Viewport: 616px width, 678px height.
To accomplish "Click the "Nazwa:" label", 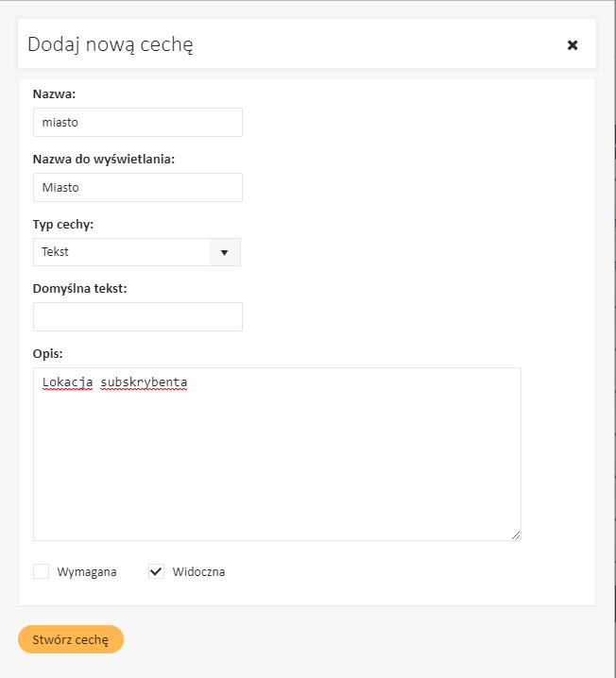I will click(x=54, y=93).
